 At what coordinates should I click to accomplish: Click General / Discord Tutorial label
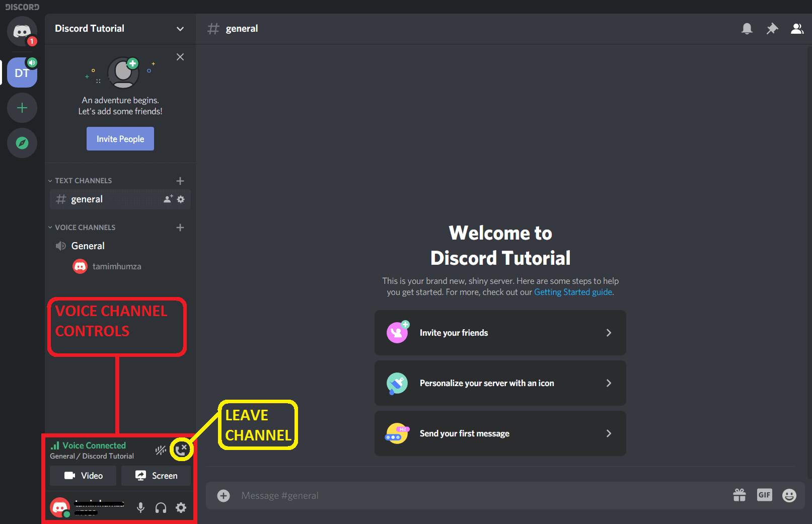pyautogui.click(x=92, y=456)
